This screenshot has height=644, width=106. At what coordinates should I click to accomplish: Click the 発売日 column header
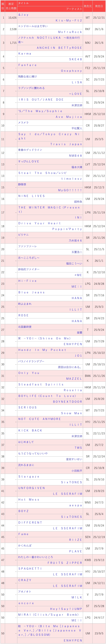(99, 6)
